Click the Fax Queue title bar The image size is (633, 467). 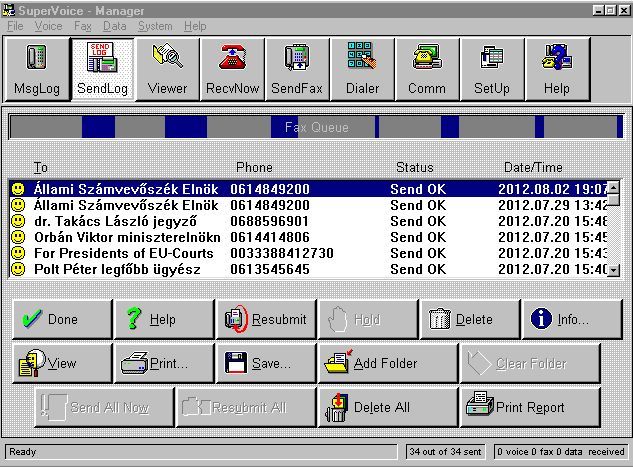point(316,127)
